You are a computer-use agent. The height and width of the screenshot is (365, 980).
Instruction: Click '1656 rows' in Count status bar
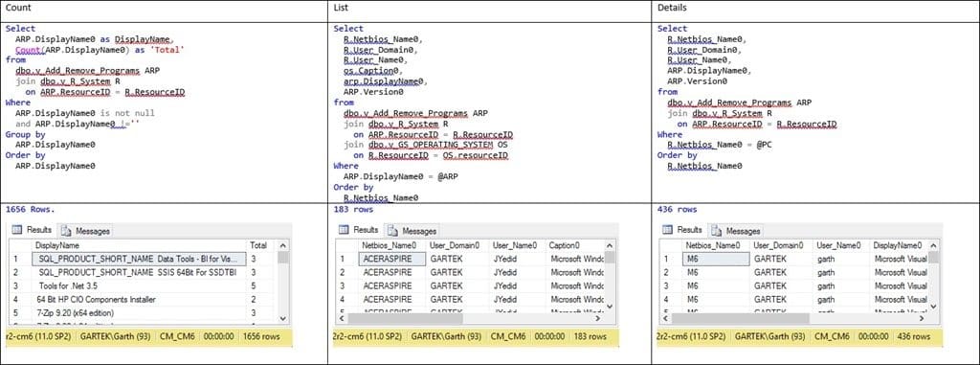tap(260, 336)
